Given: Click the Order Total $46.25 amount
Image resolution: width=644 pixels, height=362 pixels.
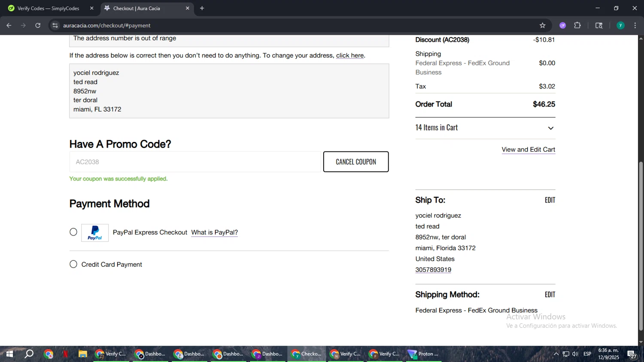Looking at the screenshot, I should (544, 104).
